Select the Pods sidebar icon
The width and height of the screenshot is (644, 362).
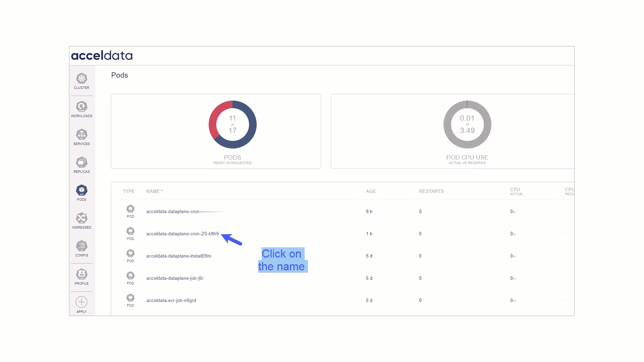click(x=82, y=190)
